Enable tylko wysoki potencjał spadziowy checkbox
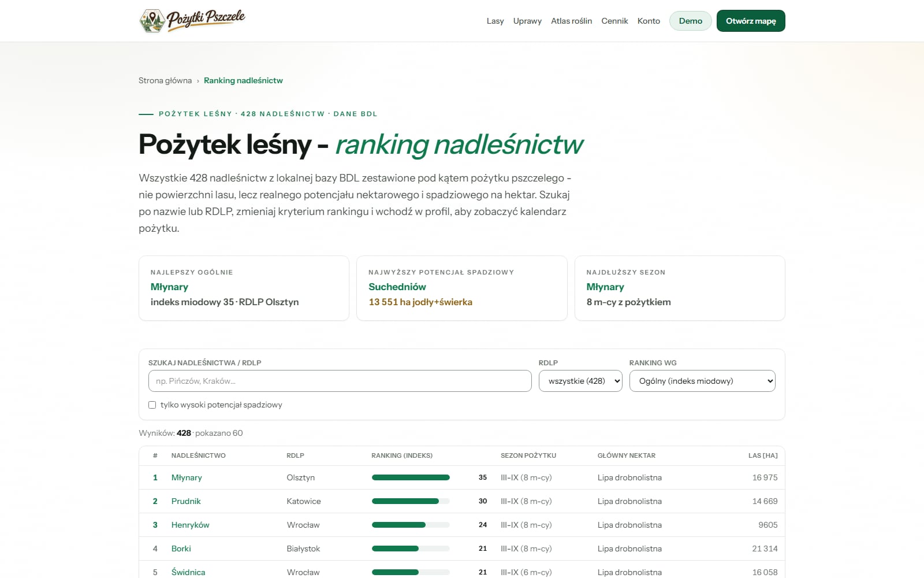Image resolution: width=924 pixels, height=578 pixels. tap(152, 405)
